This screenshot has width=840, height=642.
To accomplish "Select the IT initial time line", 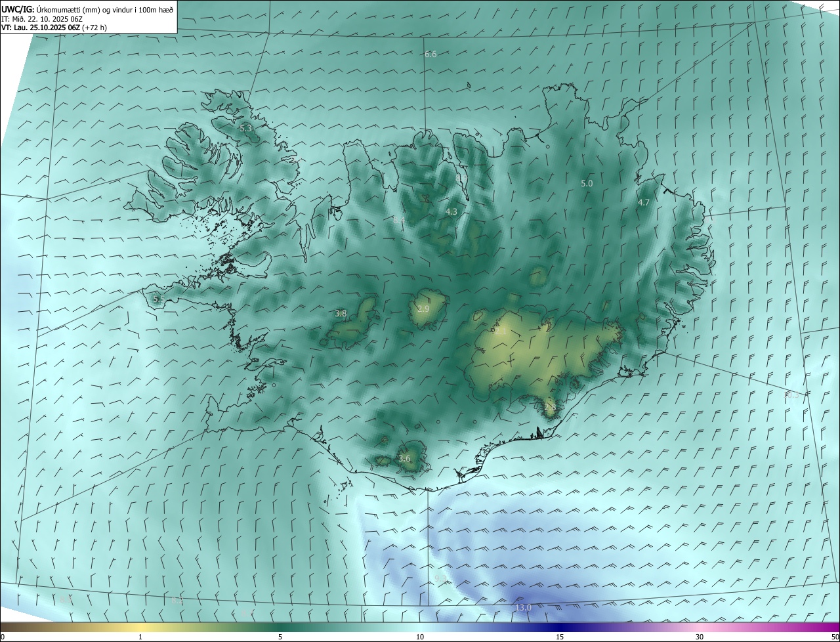I will coord(42,19).
